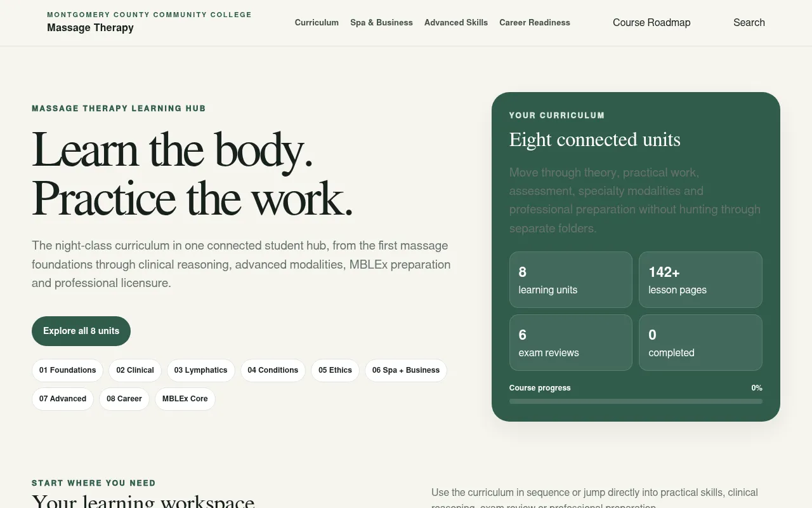The image size is (812, 508).
Task: Open the Curriculum nav menu
Action: point(317,22)
